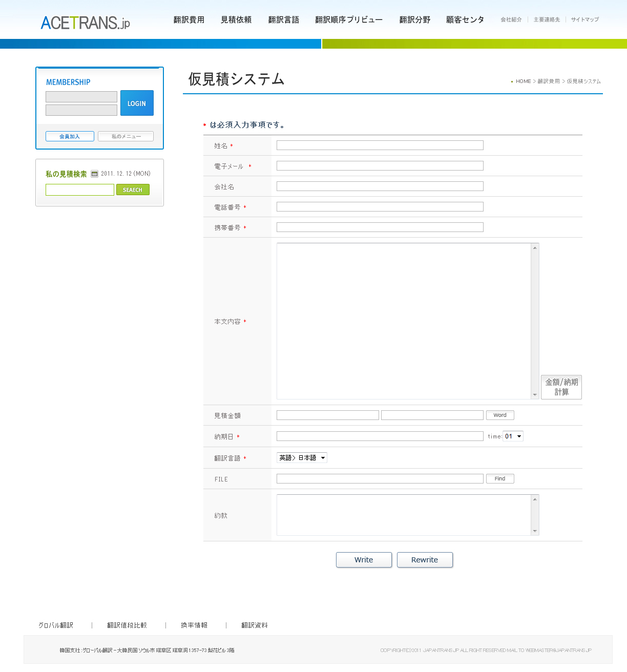Click the 金額/納期 計算 button
The height and width of the screenshot is (672, 627).
pos(561,387)
